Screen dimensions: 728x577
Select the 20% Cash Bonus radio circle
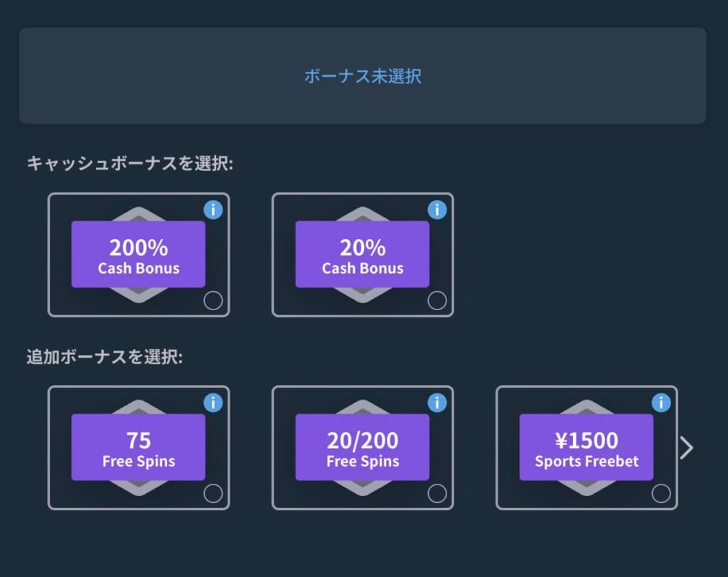[437, 300]
